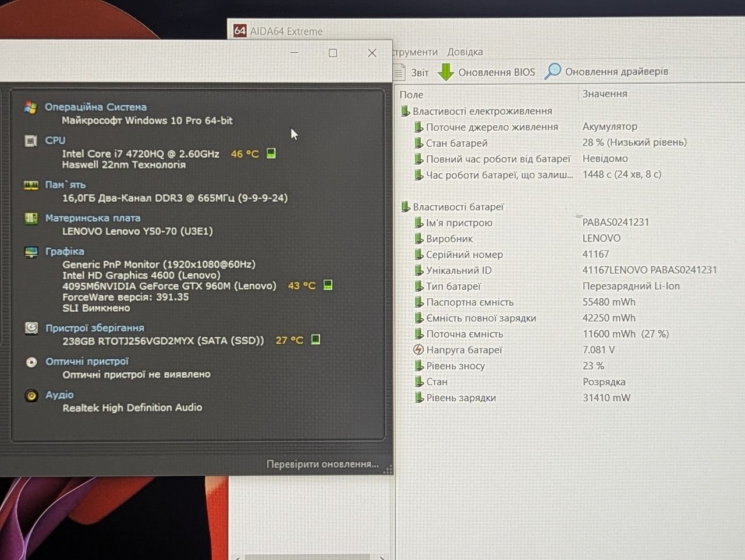Click the green chip icon next to 27 °C
The width and height of the screenshot is (745, 560).
tap(315, 340)
